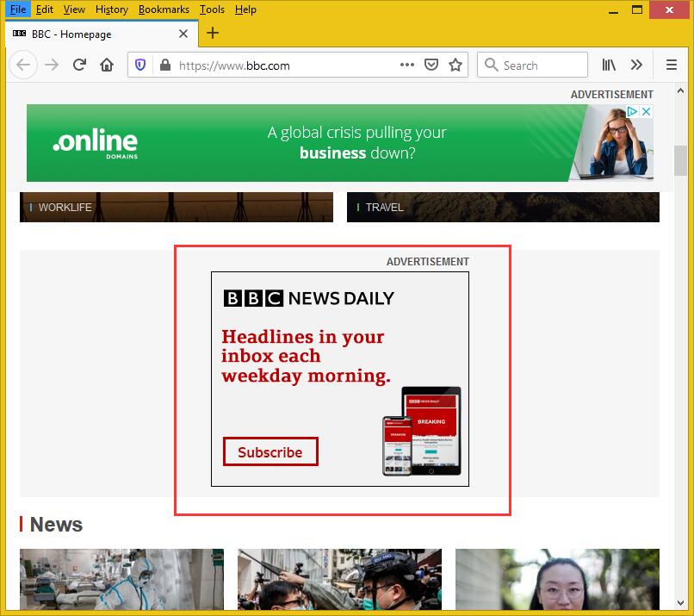The image size is (694, 616).
Task: Open the History menu
Action: click(x=111, y=9)
